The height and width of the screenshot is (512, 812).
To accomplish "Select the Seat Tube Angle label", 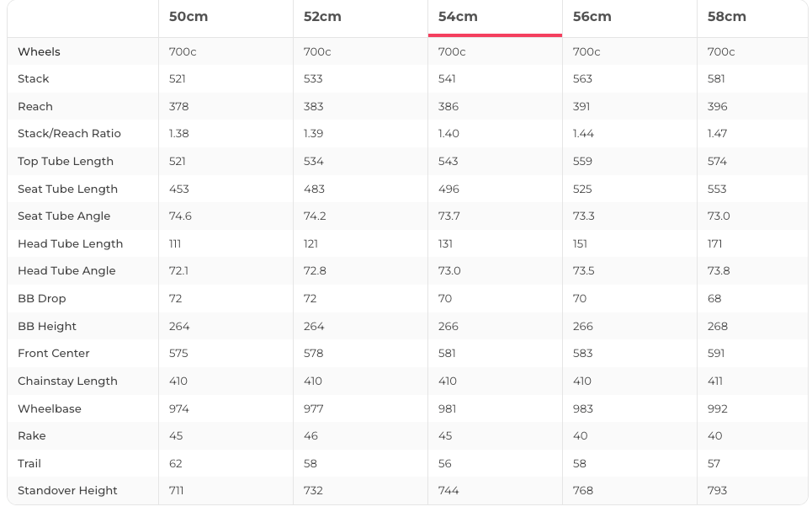I will click(64, 216).
